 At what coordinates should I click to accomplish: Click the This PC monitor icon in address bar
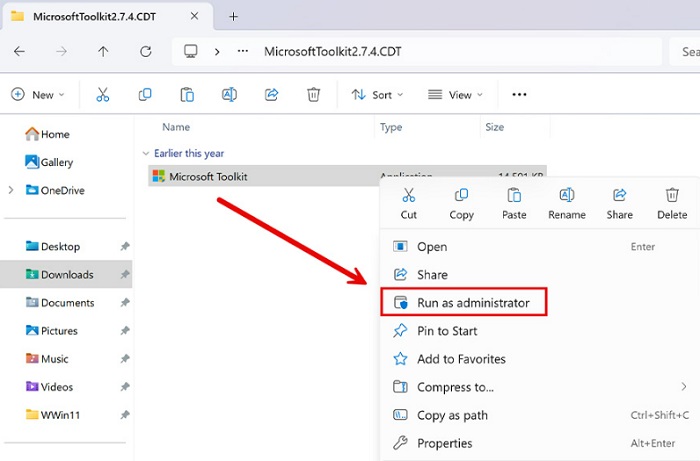click(191, 51)
